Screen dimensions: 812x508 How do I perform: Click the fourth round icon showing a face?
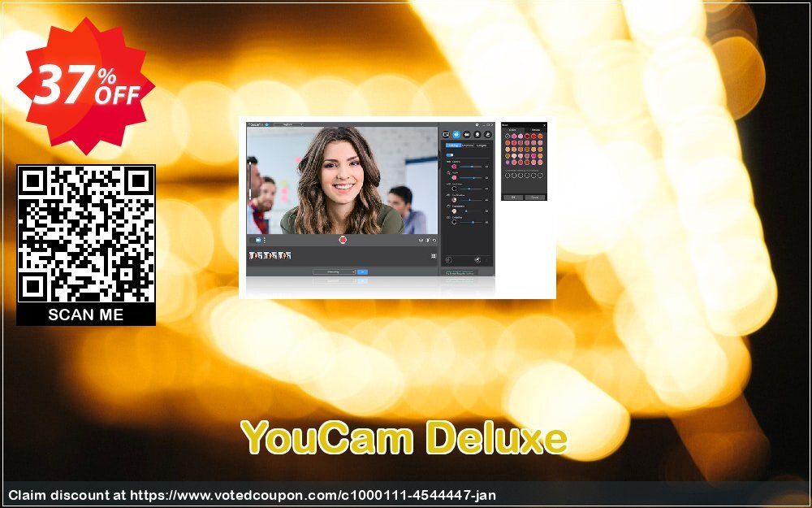[477, 134]
